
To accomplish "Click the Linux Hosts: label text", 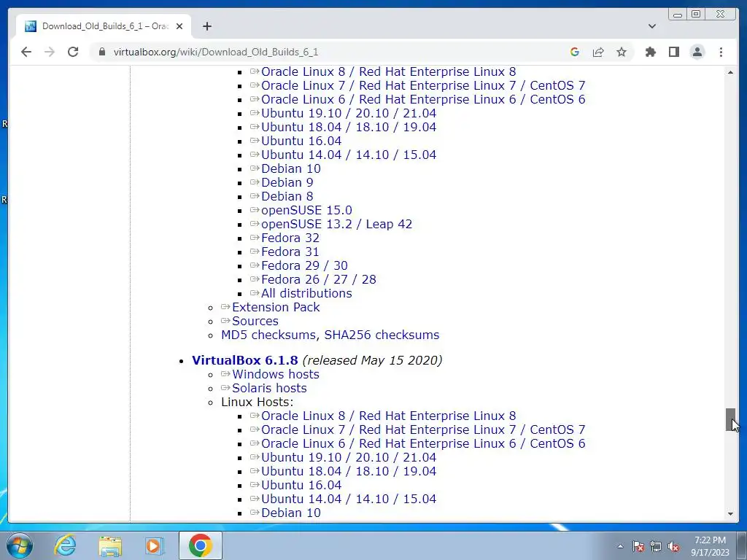I will pos(258,402).
